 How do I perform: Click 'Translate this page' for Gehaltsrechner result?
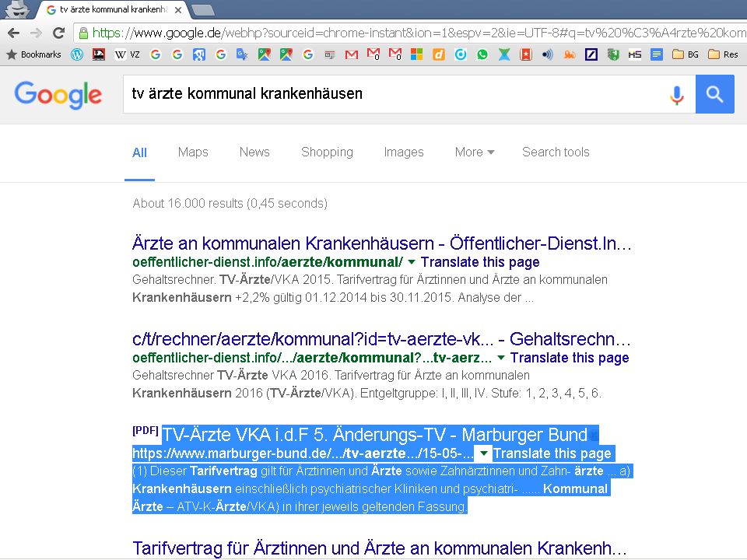pyautogui.click(x=570, y=358)
